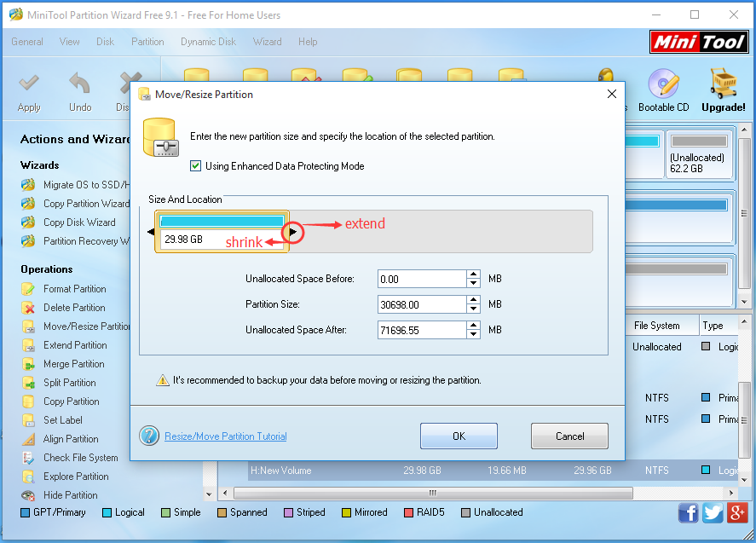Click the Apply checkmark toolbar icon
756x543 pixels.
coord(29,83)
